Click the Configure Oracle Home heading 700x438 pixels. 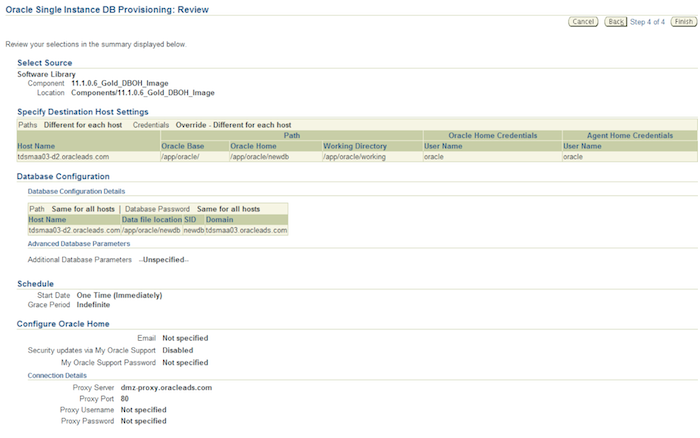63,324
